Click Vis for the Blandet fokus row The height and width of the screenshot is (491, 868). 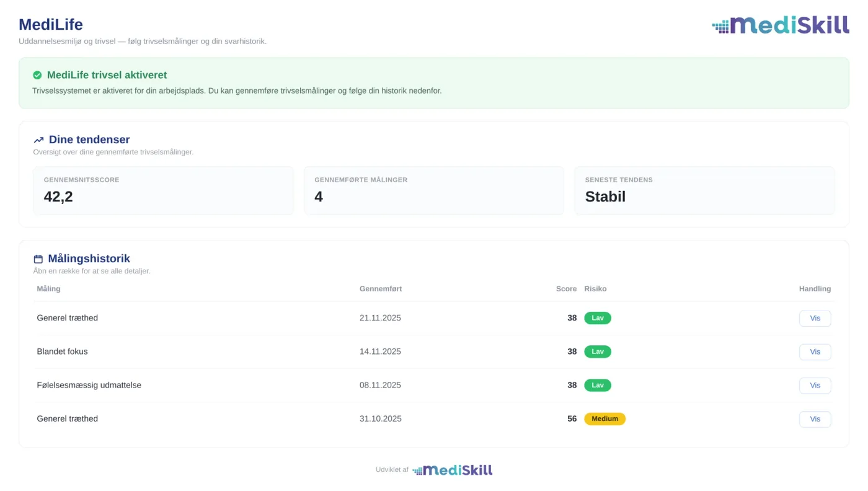(x=815, y=352)
